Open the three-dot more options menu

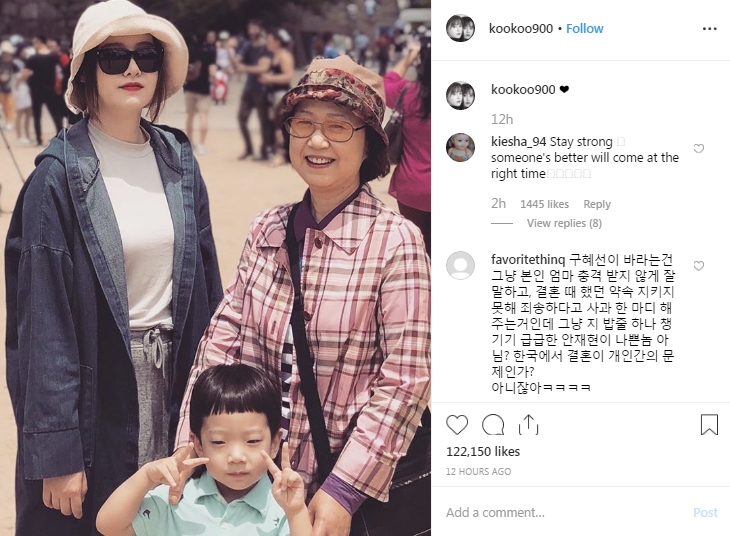[709, 29]
